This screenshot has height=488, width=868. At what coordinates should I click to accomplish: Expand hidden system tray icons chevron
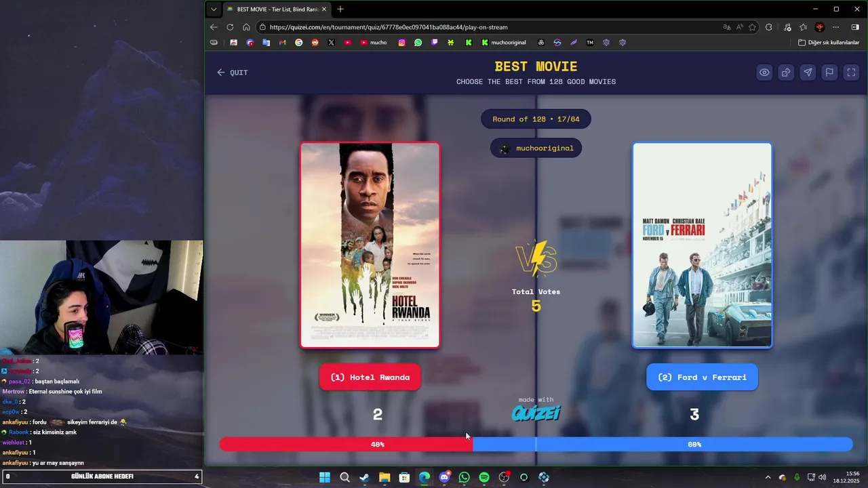(x=768, y=477)
